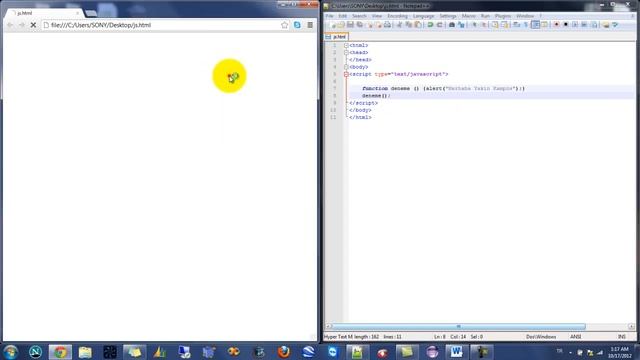Image resolution: width=640 pixels, height=360 pixels.
Task: Open View menu in Notepad++
Action: tap(377, 16)
